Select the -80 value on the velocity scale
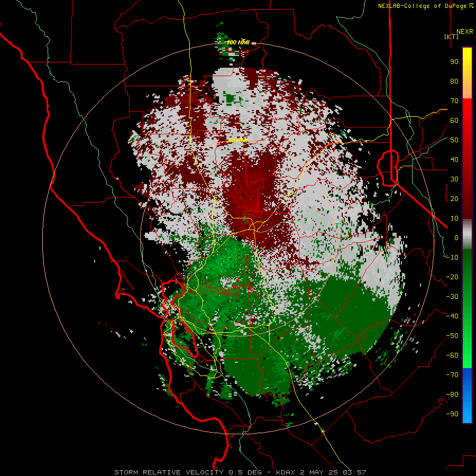The image size is (476, 476). point(452,395)
